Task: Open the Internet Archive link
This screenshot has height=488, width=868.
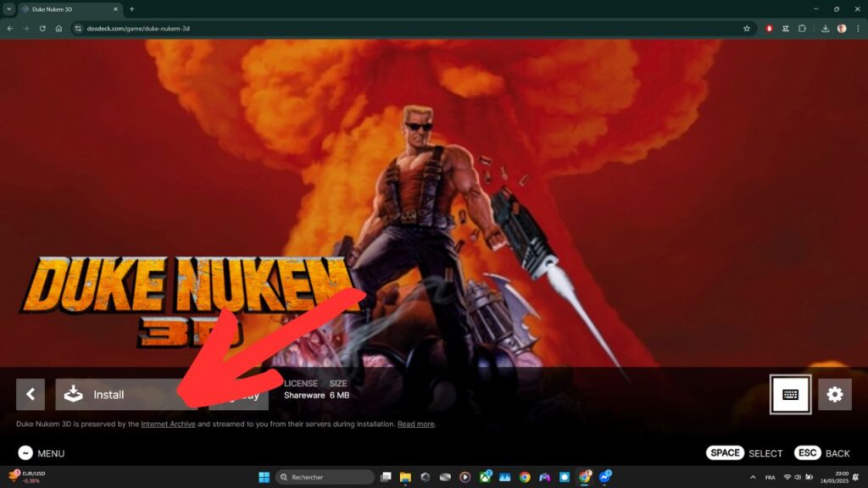Action: (x=168, y=424)
